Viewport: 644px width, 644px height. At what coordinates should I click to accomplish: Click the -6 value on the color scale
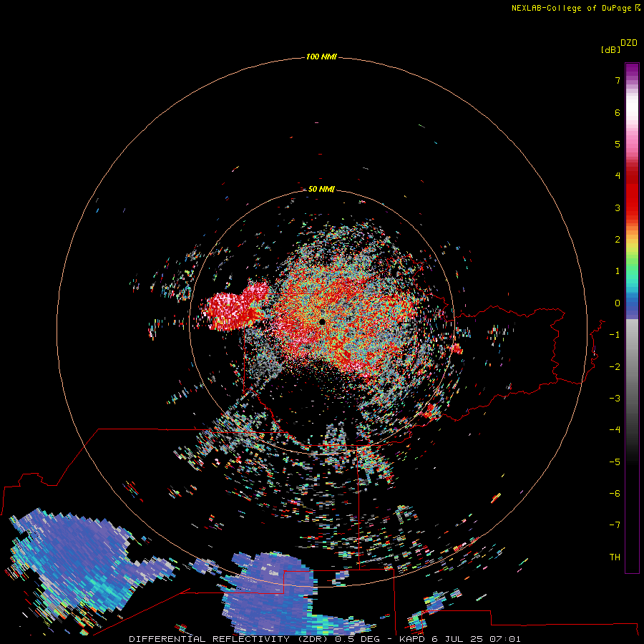tap(615, 494)
